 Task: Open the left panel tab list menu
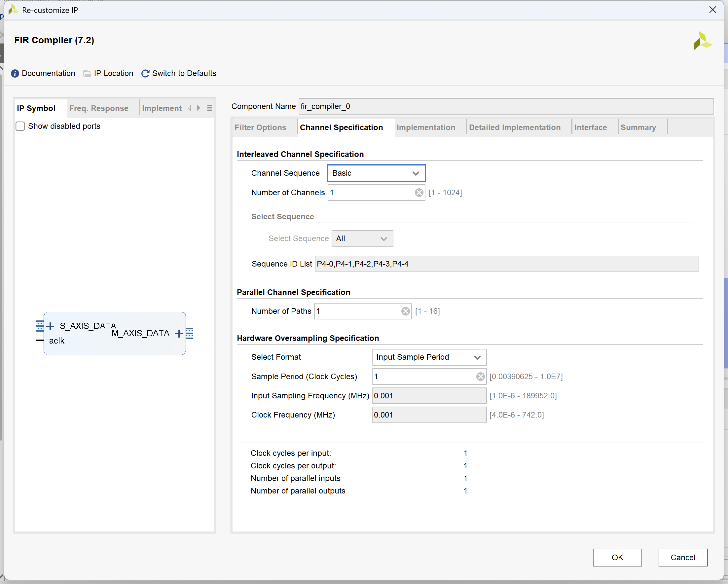tap(209, 108)
